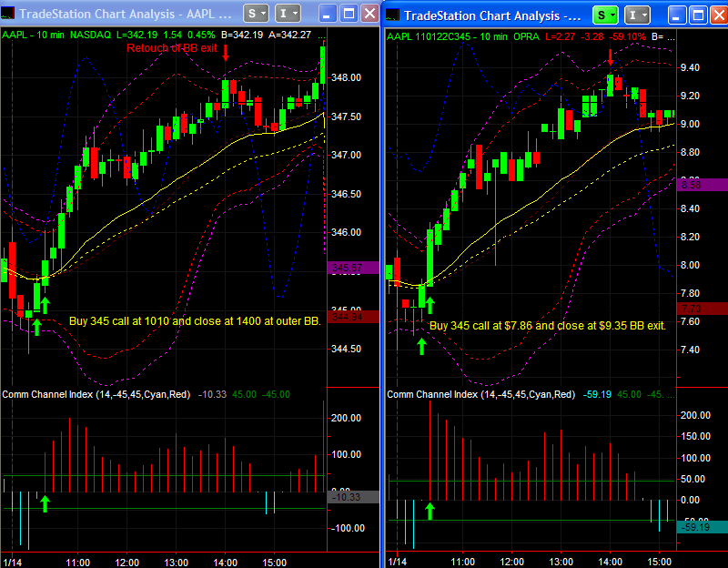Click 9.40 label on right price axis
Image resolution: width=728 pixels, height=568 pixels.
(x=690, y=67)
